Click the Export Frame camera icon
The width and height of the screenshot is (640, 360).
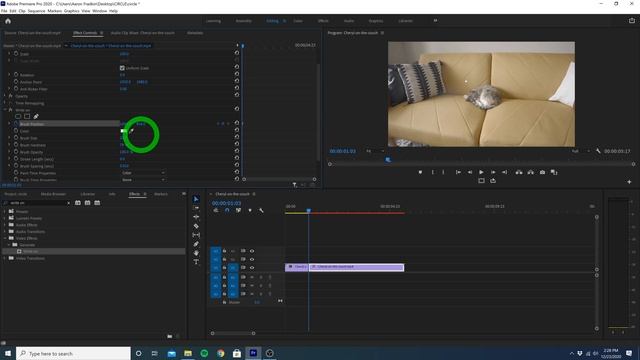(x=542, y=172)
